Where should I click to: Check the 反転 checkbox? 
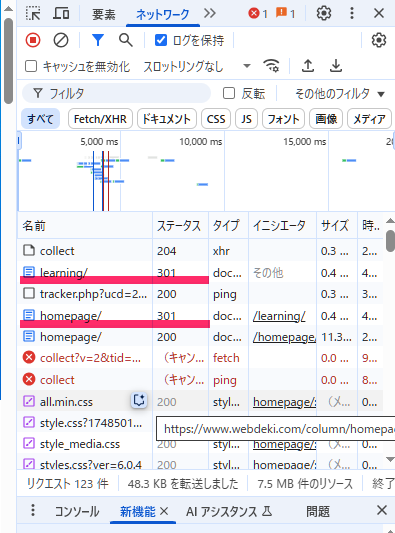(229, 93)
